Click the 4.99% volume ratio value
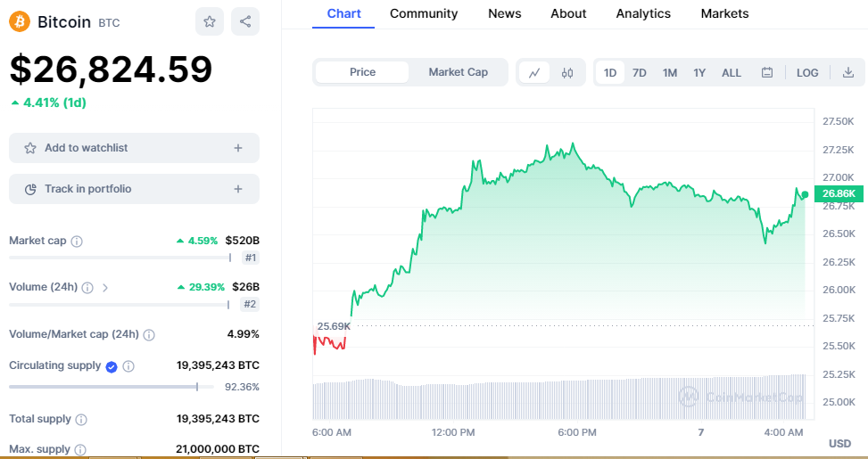Viewport: 868px width, 459px height. [243, 334]
